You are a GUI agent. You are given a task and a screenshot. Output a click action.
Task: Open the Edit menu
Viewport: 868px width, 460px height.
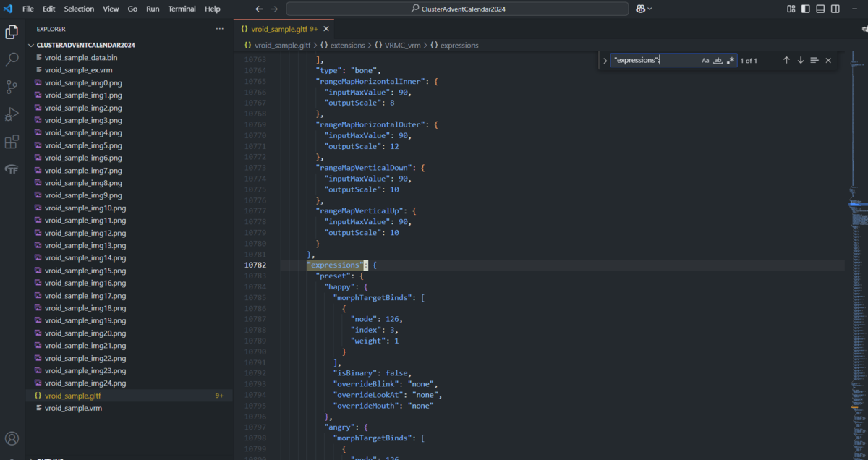tap(48, 9)
